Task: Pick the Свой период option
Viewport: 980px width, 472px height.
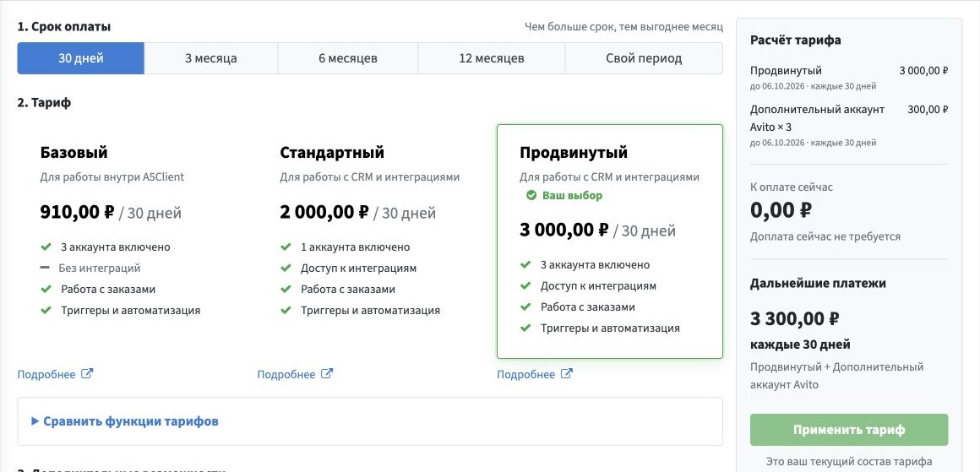Action: pos(644,59)
